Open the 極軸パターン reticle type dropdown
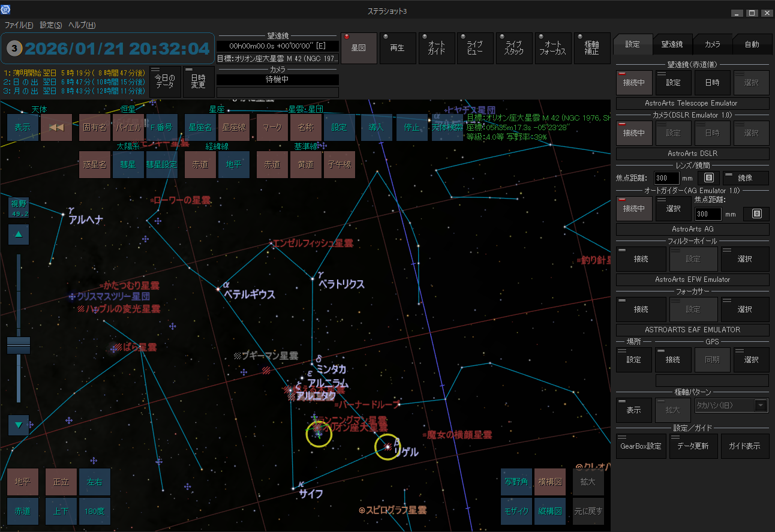 (x=761, y=405)
